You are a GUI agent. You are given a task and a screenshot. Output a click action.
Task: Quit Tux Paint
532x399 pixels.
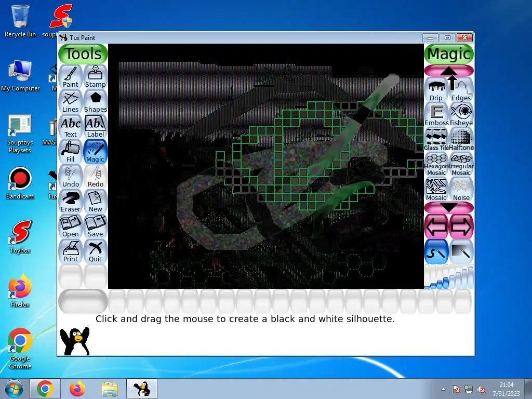coord(96,252)
